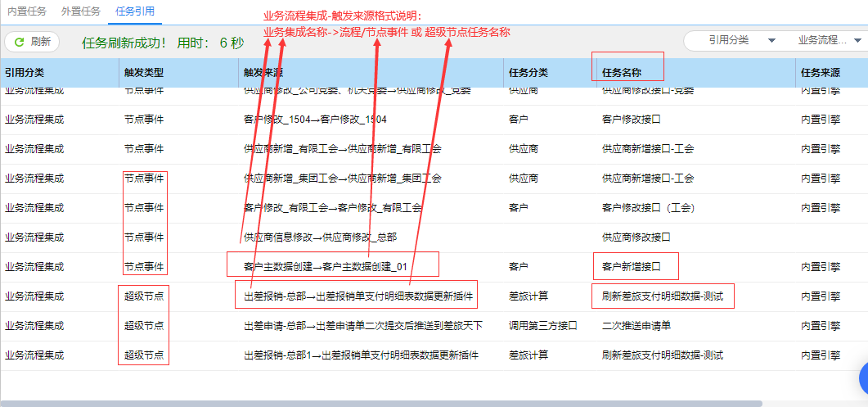Click 内置引擎 in the 二次推送申请单 row
868x407 pixels.
pos(821,326)
